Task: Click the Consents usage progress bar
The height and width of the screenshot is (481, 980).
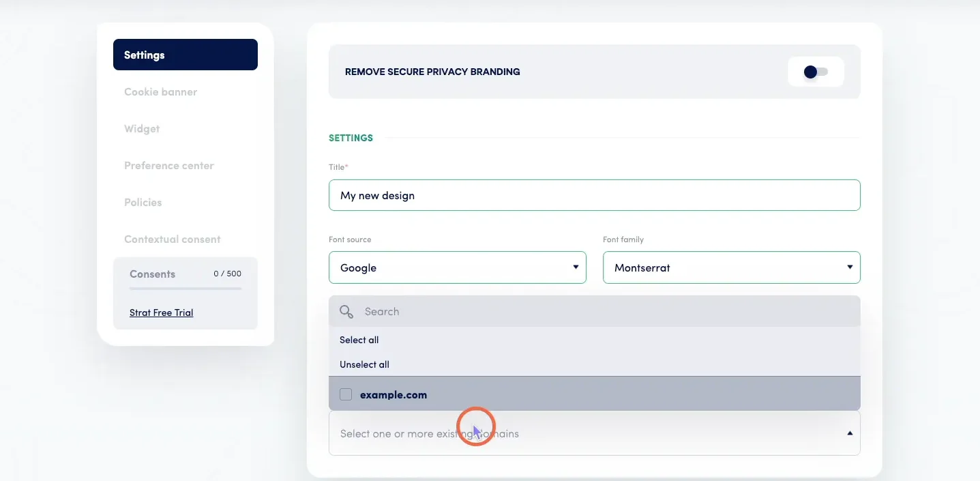Action: tap(185, 289)
